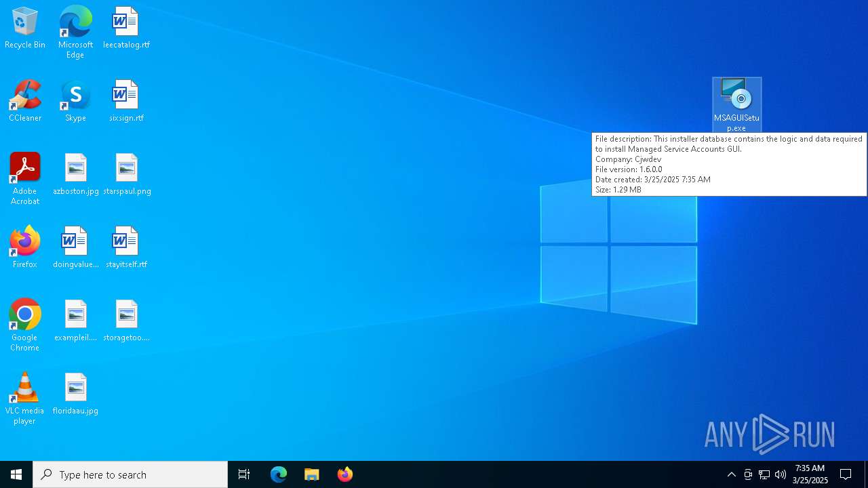
Task: Select the floridaau.jpg image file
Action: (75, 394)
